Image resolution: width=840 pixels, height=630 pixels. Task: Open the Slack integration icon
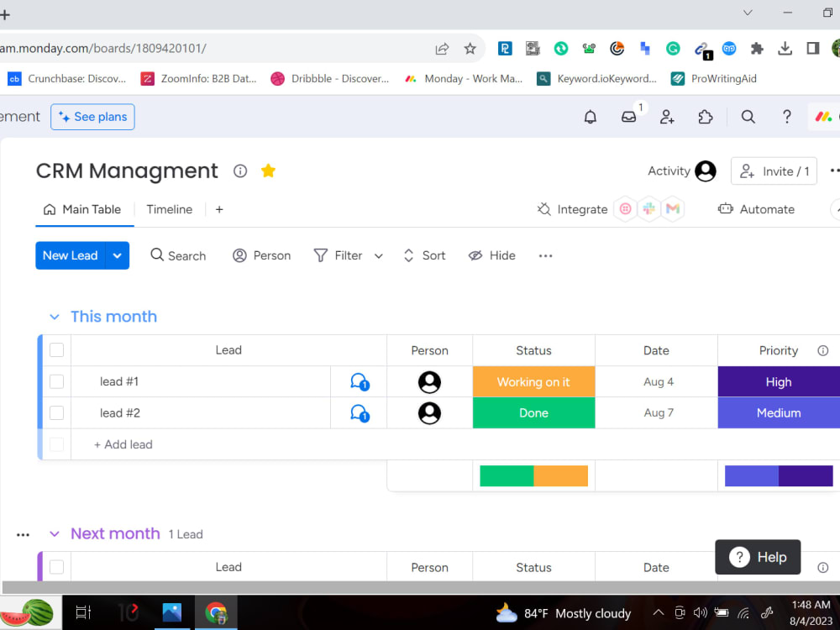point(648,209)
